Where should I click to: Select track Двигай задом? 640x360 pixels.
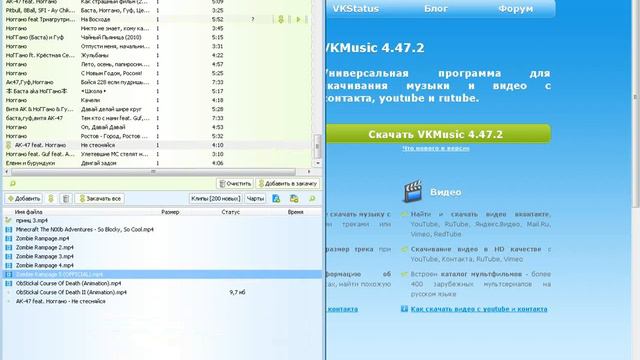pos(98,163)
